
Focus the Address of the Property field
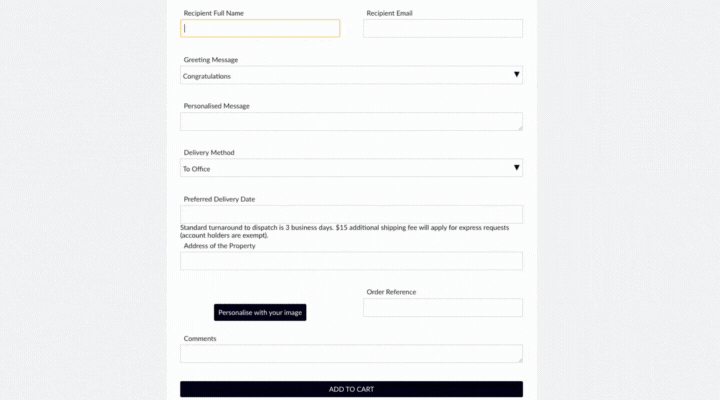pos(351,261)
